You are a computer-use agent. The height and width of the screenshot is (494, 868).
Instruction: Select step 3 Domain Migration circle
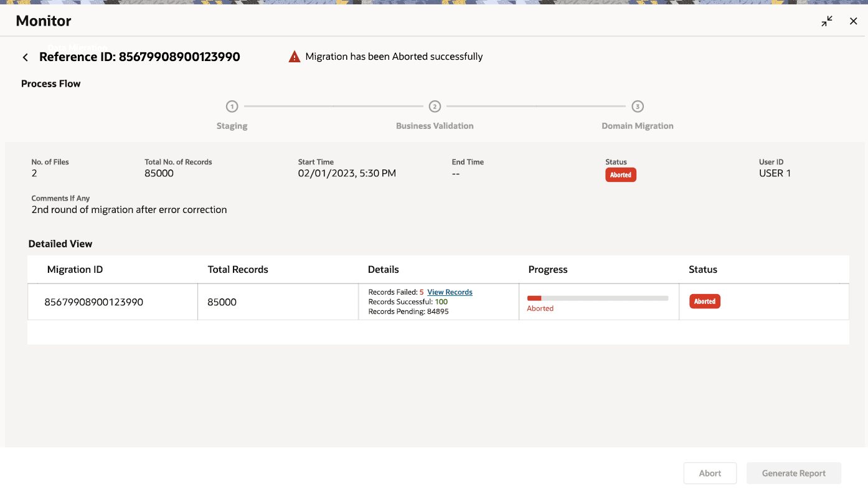click(x=638, y=107)
